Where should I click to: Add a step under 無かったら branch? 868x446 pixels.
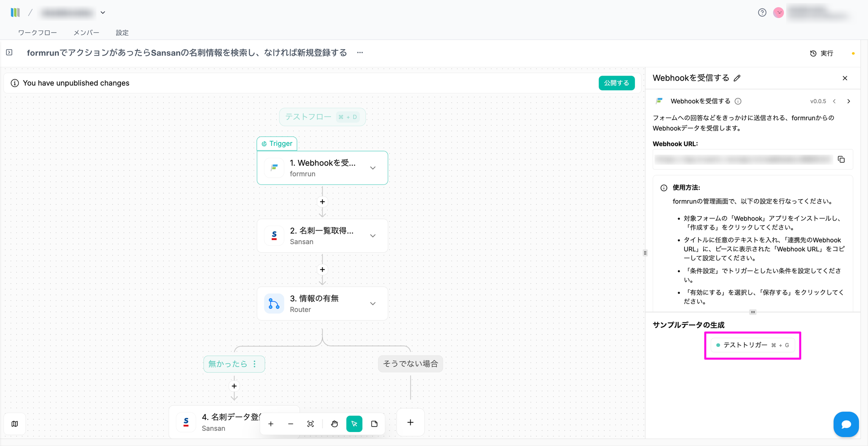pos(234,386)
